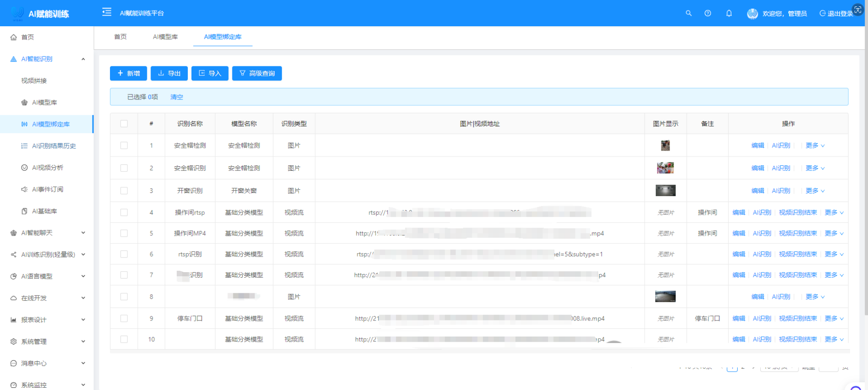This screenshot has height=390, width=868.
Task: Click 清空 to clear the selection
Action: point(177,97)
